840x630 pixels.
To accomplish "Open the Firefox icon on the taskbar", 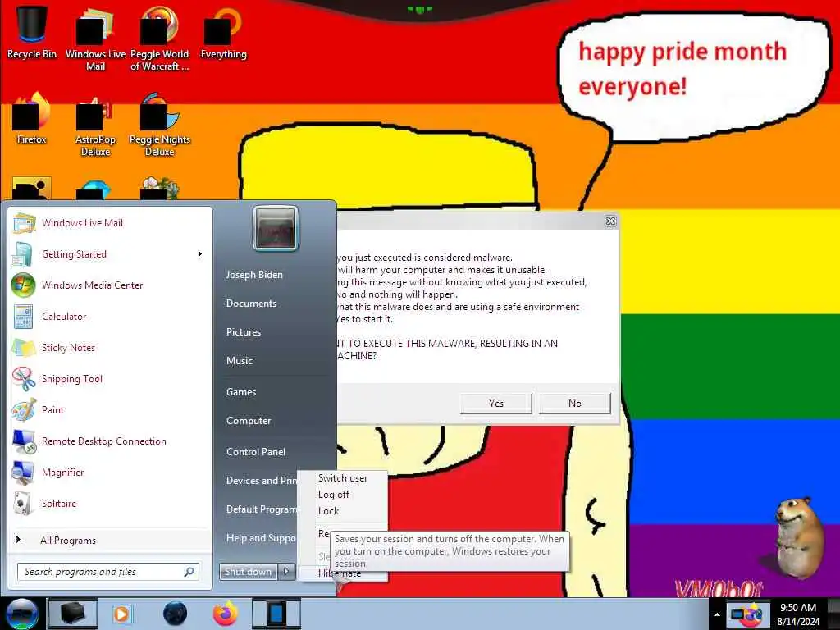I will coord(226,614).
